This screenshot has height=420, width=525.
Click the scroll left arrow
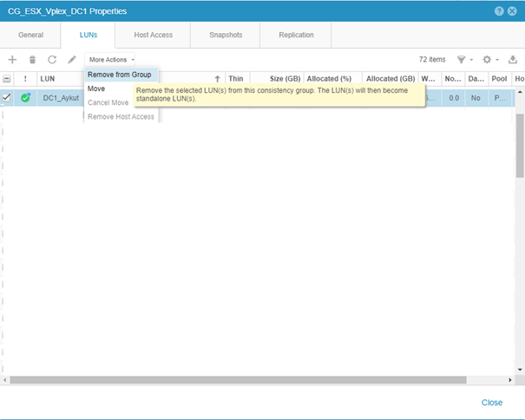4,380
